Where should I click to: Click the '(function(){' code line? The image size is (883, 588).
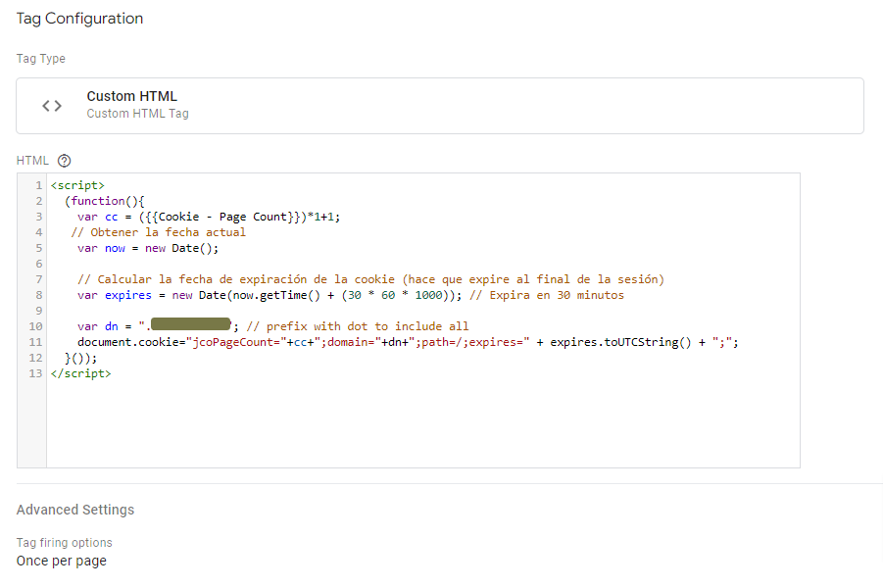pyautogui.click(x=104, y=201)
